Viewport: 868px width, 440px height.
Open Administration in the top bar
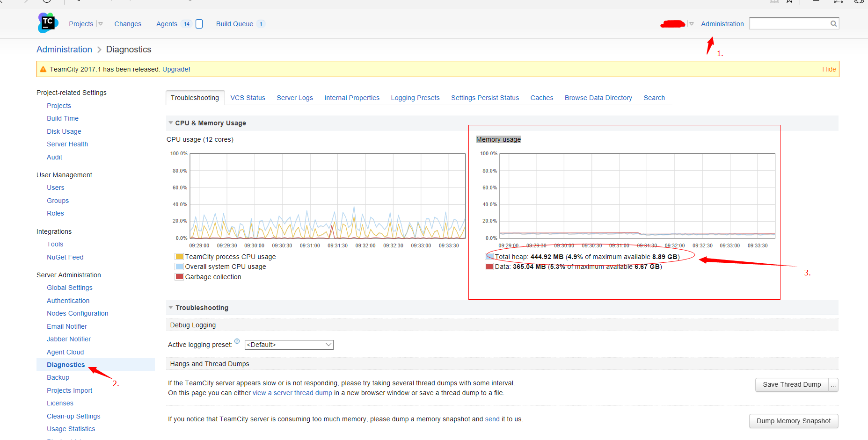click(722, 24)
